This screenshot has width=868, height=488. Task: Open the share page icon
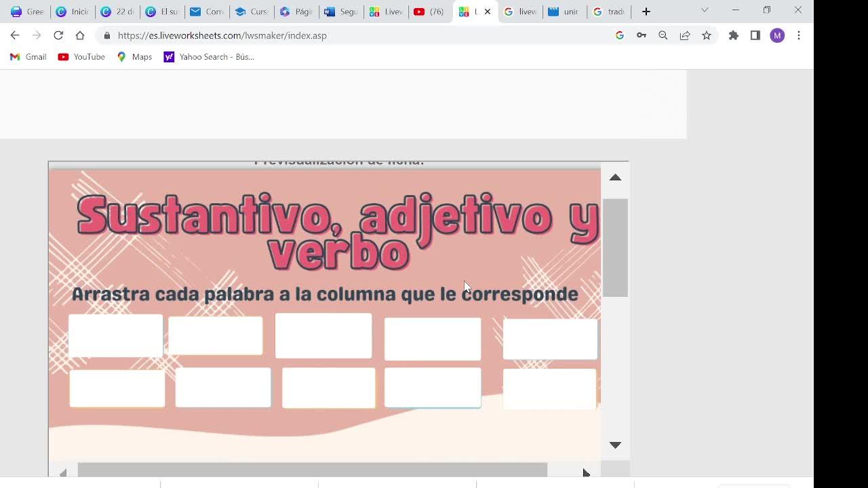point(685,35)
